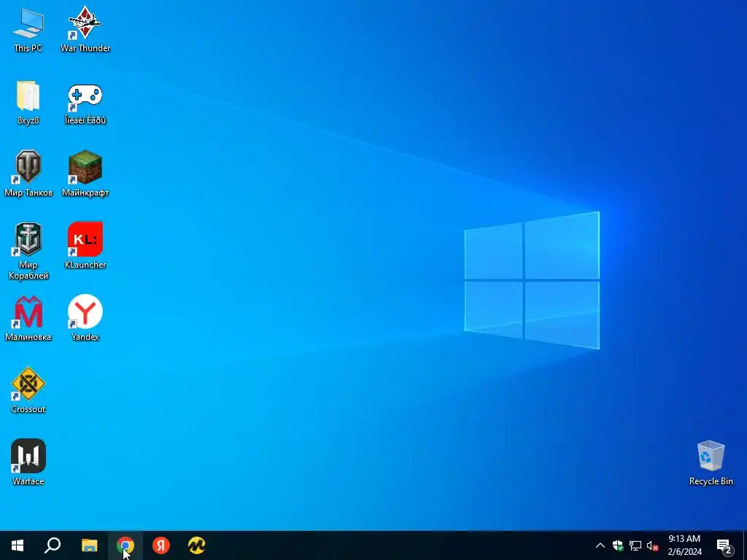Select the Малиновка shortcut icon
This screenshot has height=560, width=747.
pos(28,319)
